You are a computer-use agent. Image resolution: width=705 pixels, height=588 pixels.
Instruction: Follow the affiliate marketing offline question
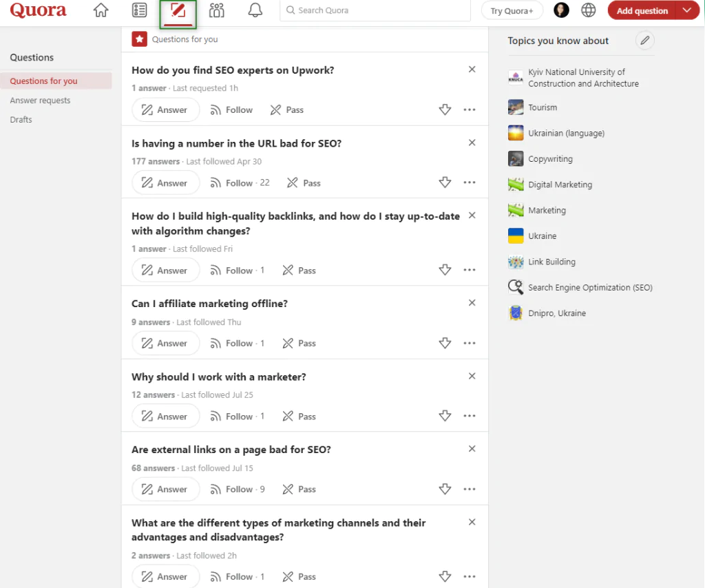coord(238,344)
